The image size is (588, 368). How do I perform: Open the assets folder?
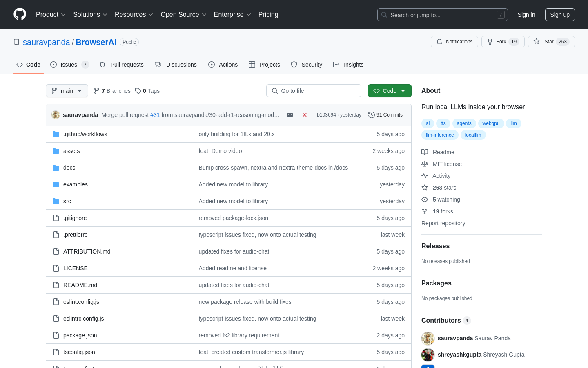pyautogui.click(x=71, y=151)
